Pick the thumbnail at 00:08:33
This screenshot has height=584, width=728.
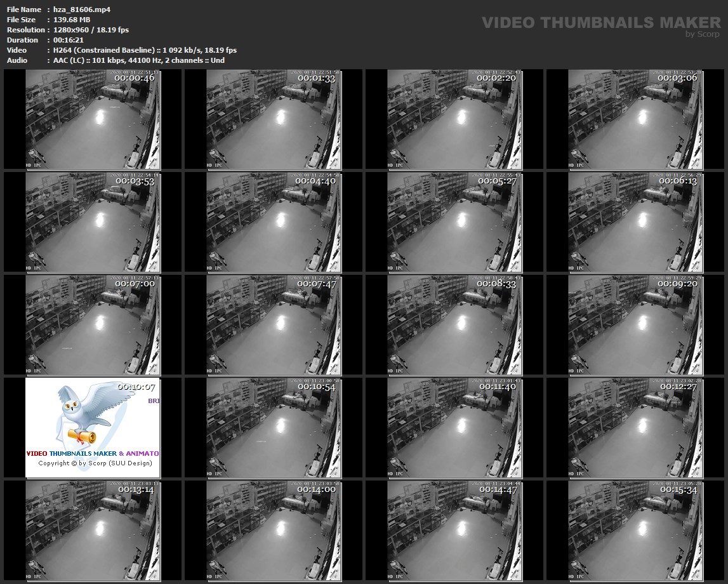click(454, 324)
